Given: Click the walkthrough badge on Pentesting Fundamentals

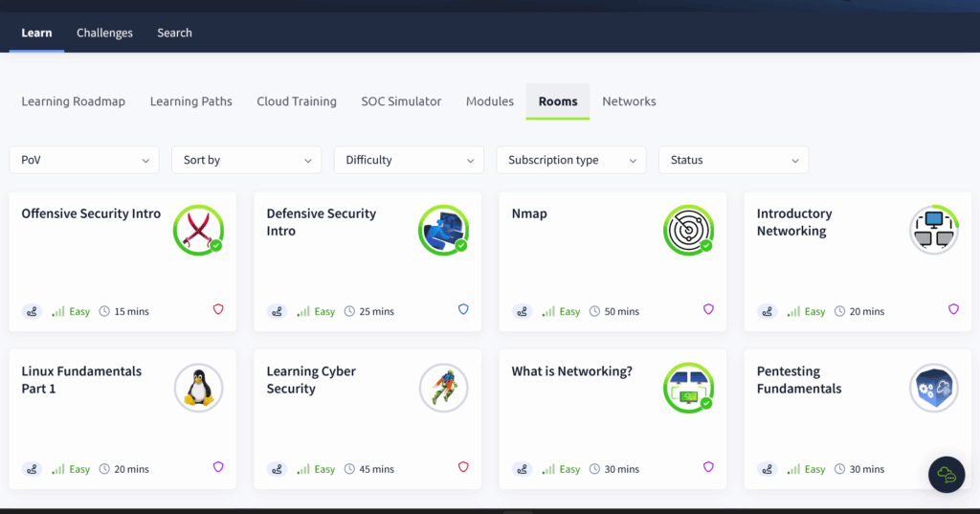Looking at the screenshot, I should coord(767,469).
